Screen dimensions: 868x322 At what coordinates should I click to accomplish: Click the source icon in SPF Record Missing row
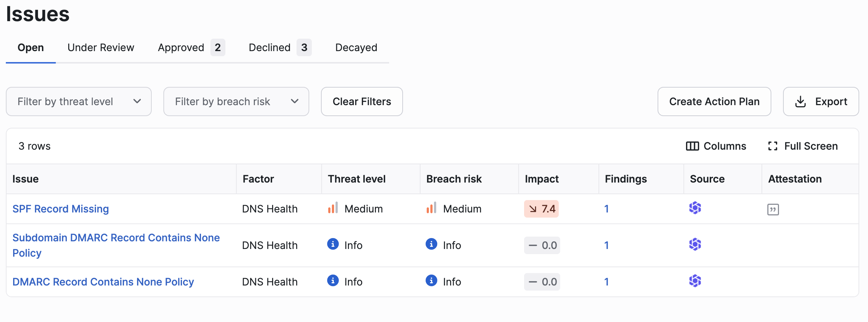point(695,208)
